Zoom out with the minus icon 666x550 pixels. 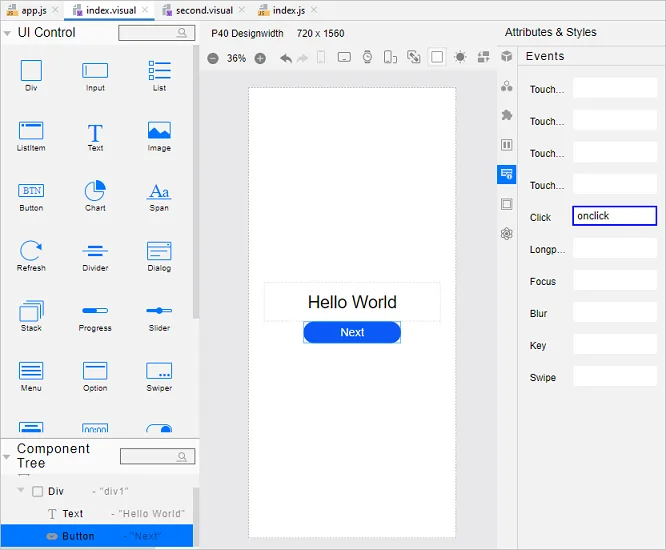pos(213,58)
